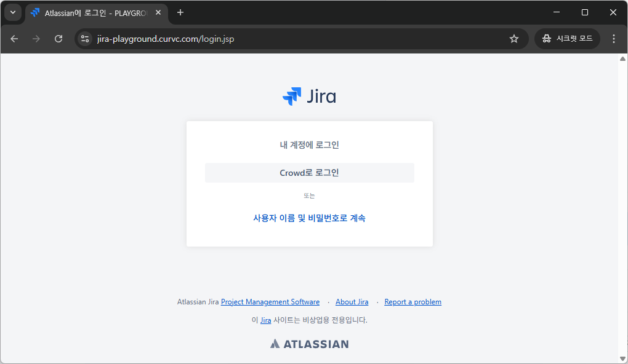The image size is (628, 364).
Task: Click the Atlassian logo in the footer
Action: (309, 344)
